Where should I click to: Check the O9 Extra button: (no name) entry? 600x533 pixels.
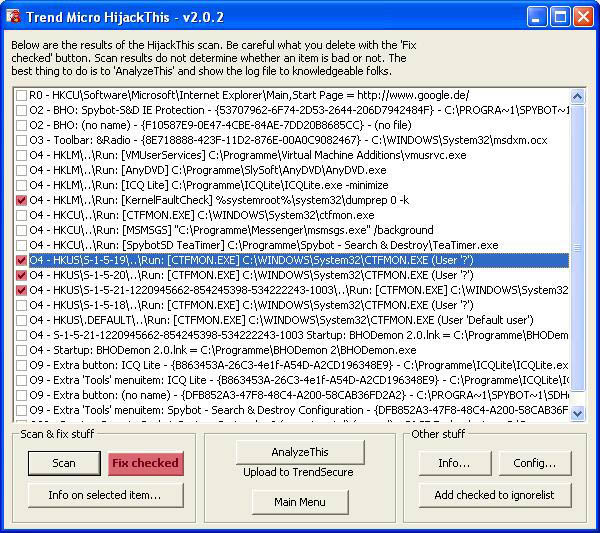(x=21, y=395)
